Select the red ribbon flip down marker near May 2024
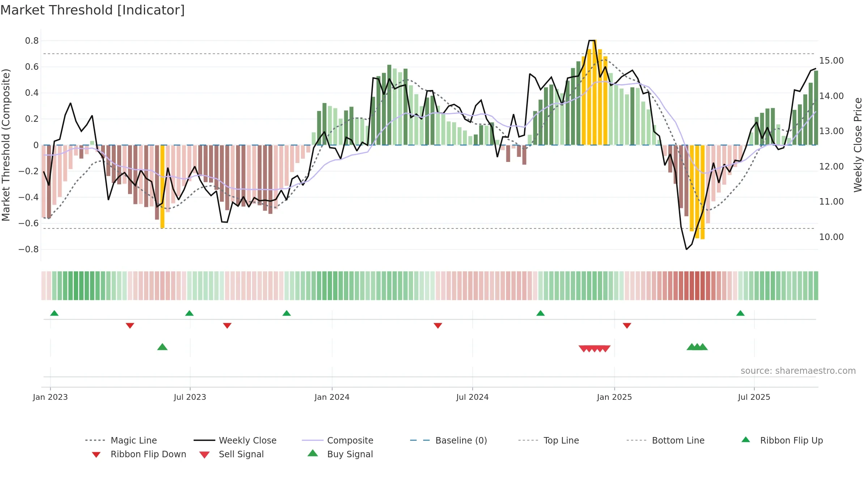The width and height of the screenshot is (868, 488). point(438,325)
